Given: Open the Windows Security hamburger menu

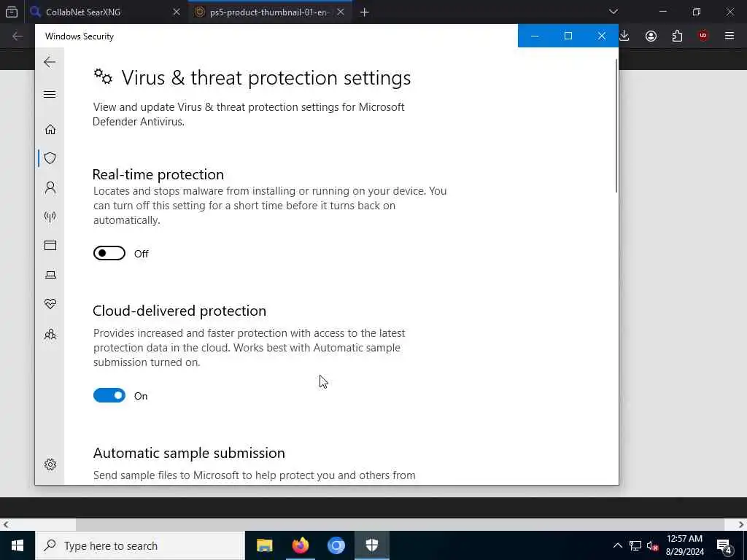Looking at the screenshot, I should point(50,94).
